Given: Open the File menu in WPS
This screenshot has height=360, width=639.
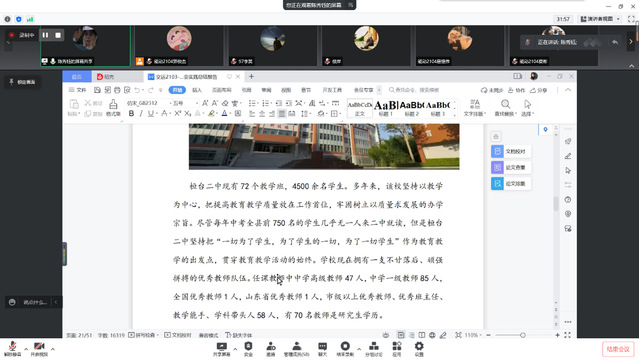Looking at the screenshot, I should (77, 90).
